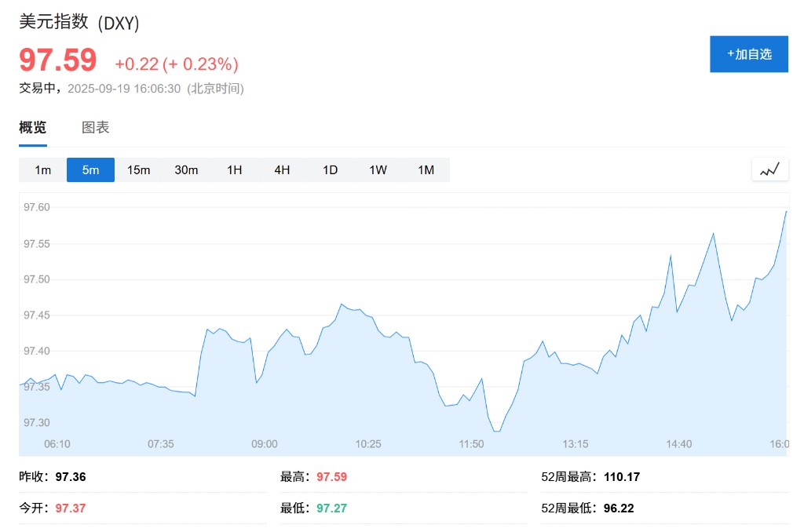Click the green 最低 value 97.27

[x=331, y=508]
